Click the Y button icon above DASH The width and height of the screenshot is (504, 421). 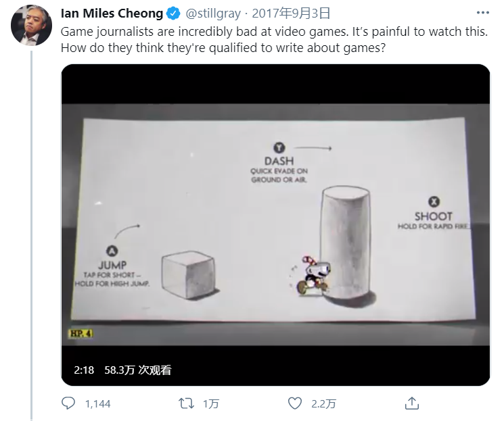click(x=279, y=148)
